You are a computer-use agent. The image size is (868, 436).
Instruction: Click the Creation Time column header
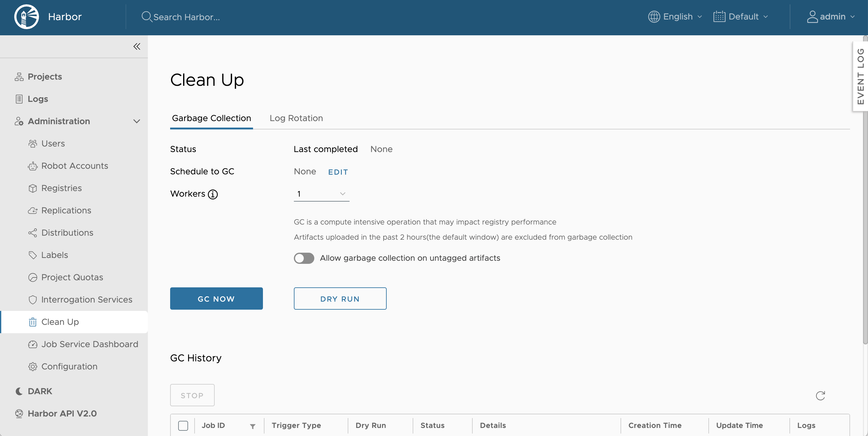pyautogui.click(x=655, y=425)
